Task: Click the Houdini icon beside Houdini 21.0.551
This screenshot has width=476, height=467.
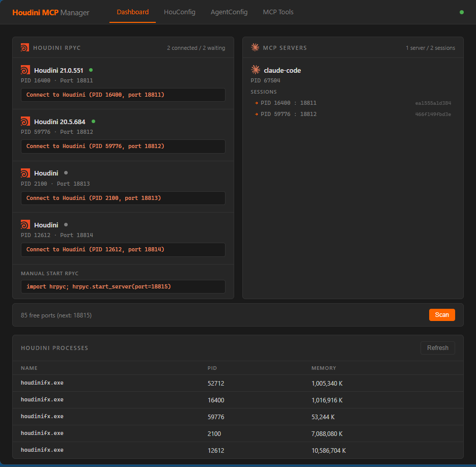Action: (x=25, y=70)
